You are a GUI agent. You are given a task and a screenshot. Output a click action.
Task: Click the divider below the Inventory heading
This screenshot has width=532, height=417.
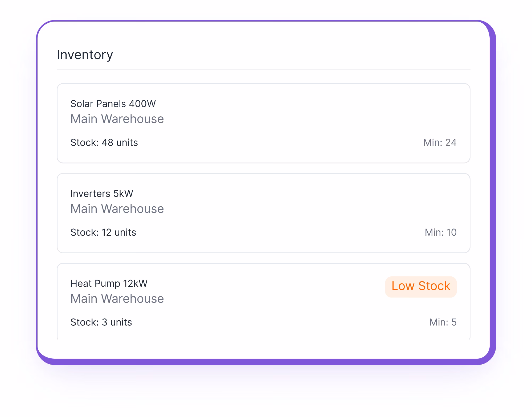click(x=264, y=70)
